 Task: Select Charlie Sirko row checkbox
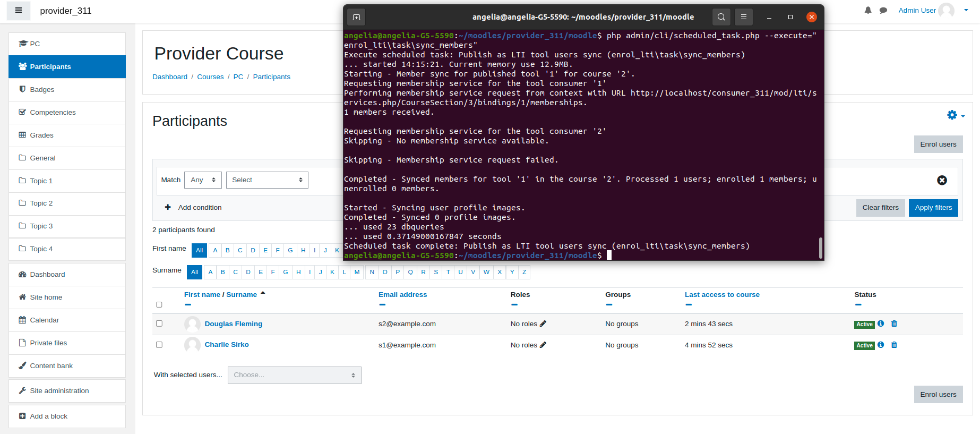[159, 345]
